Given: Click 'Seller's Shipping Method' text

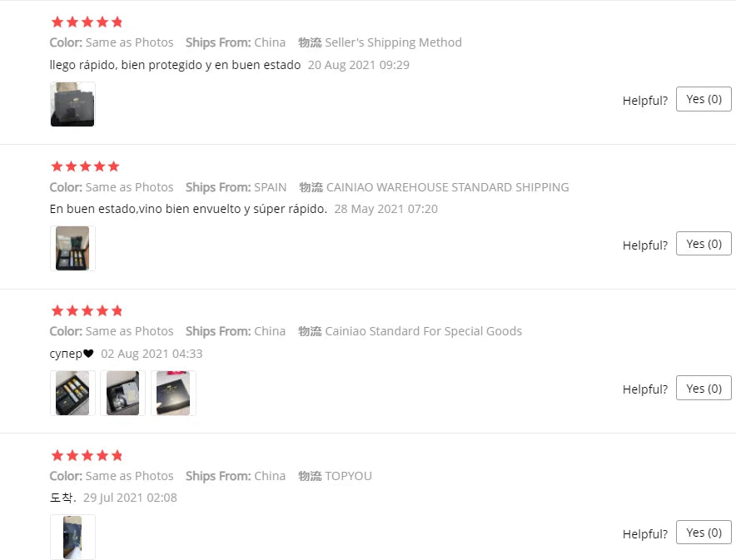Looking at the screenshot, I should click(x=393, y=42).
